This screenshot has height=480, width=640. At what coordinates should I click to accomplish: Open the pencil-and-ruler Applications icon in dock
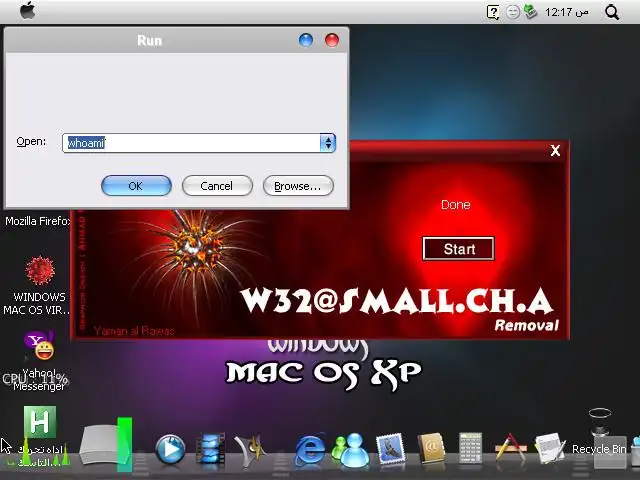click(510, 448)
